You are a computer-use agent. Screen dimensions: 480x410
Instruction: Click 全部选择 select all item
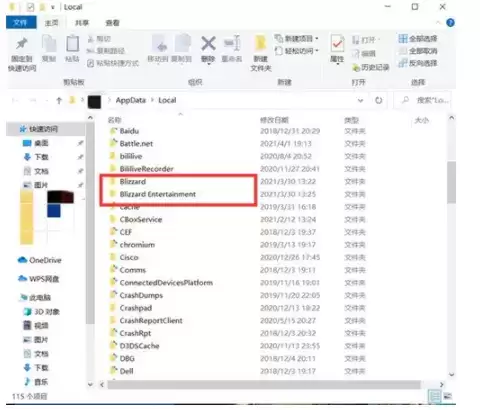tap(418, 39)
